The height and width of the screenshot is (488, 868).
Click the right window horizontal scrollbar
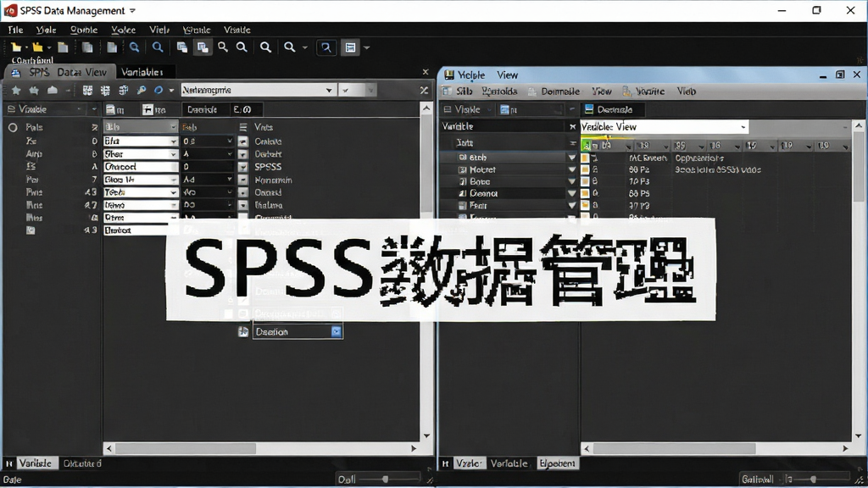715,448
